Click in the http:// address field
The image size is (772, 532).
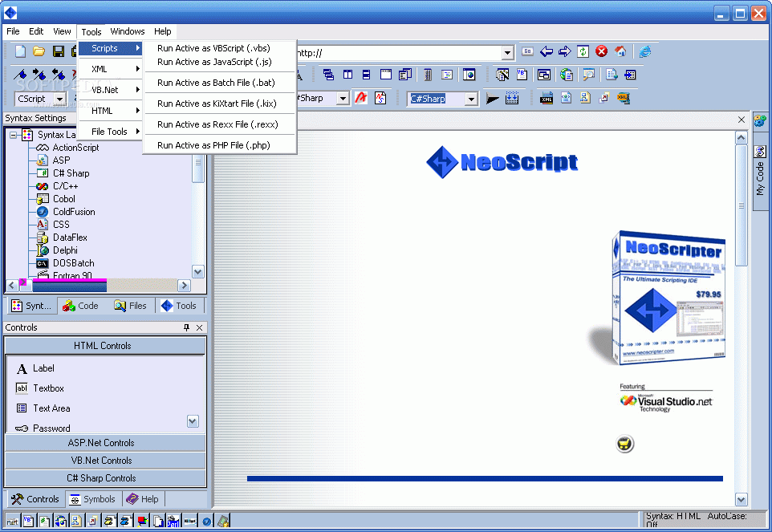(x=399, y=53)
